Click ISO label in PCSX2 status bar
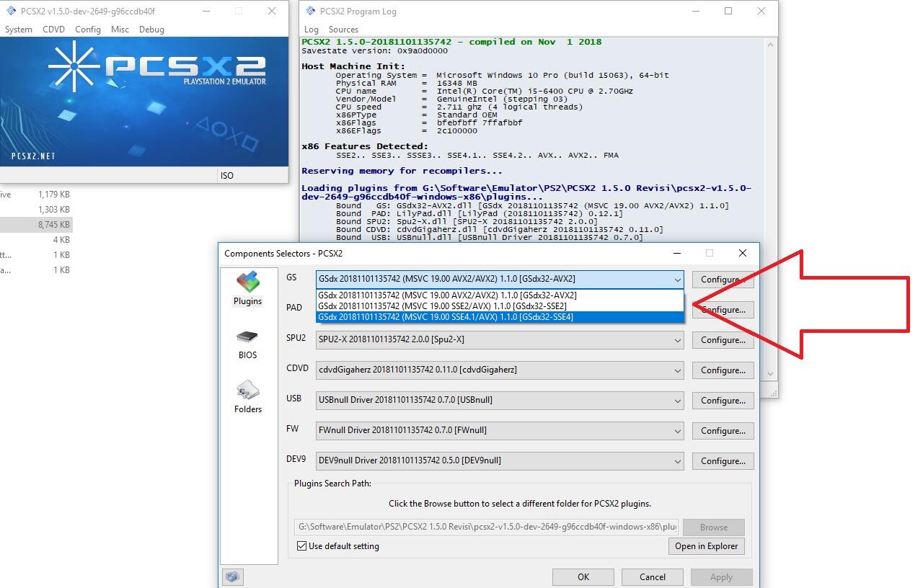This screenshot has width=923, height=588. (x=227, y=176)
